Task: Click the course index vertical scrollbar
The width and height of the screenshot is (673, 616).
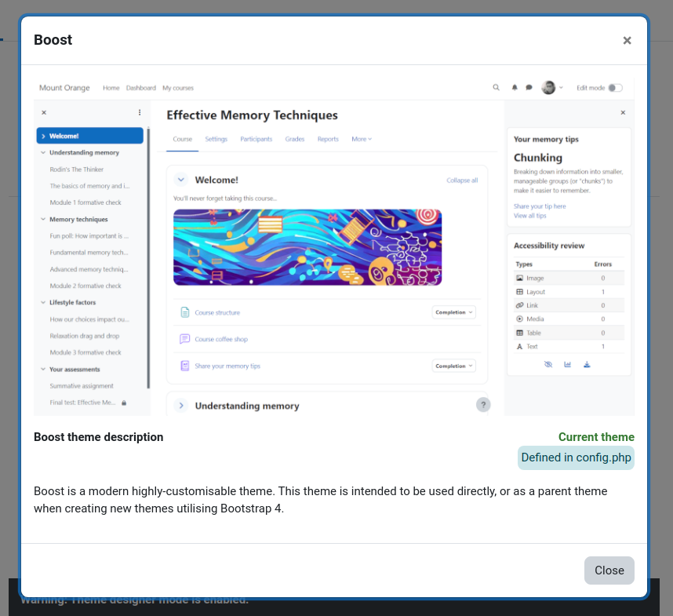Action: click(x=148, y=257)
